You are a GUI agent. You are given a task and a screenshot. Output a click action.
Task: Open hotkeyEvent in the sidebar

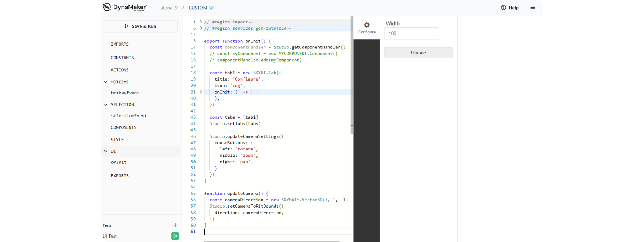click(x=125, y=93)
